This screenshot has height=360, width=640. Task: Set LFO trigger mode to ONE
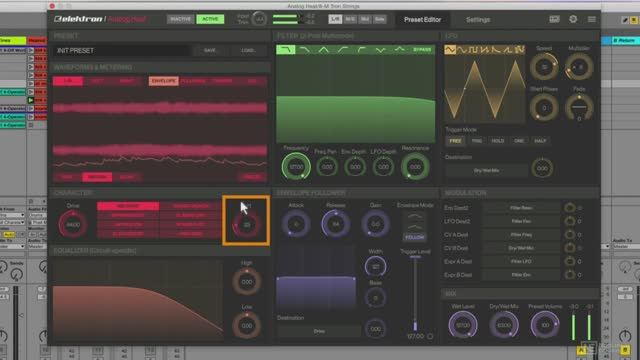point(519,141)
